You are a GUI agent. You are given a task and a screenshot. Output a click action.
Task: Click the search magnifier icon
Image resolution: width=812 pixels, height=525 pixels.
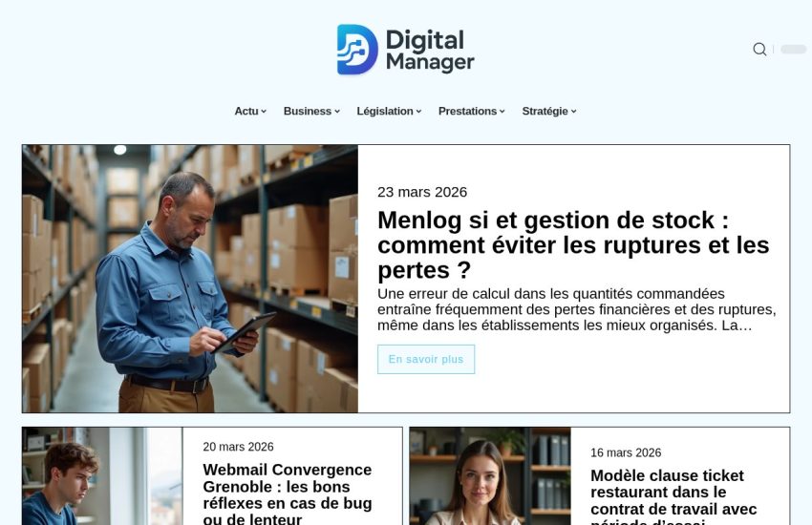coord(759,49)
